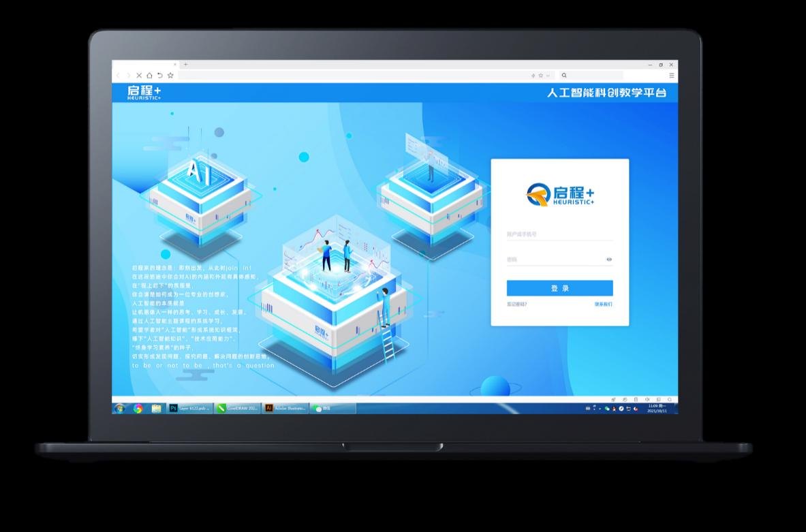Switch to the Adobe Illustrator taskbar window

tap(285, 409)
